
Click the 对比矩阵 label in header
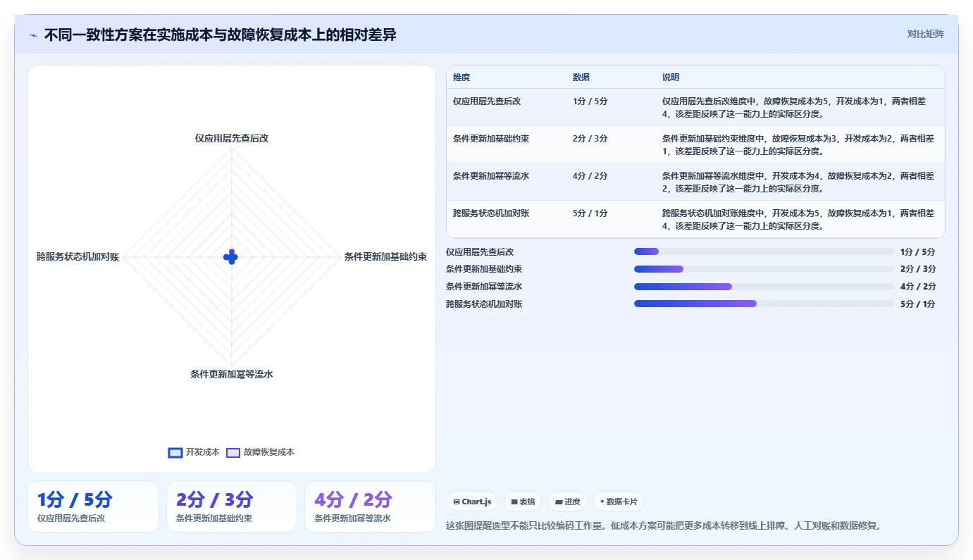(x=925, y=34)
